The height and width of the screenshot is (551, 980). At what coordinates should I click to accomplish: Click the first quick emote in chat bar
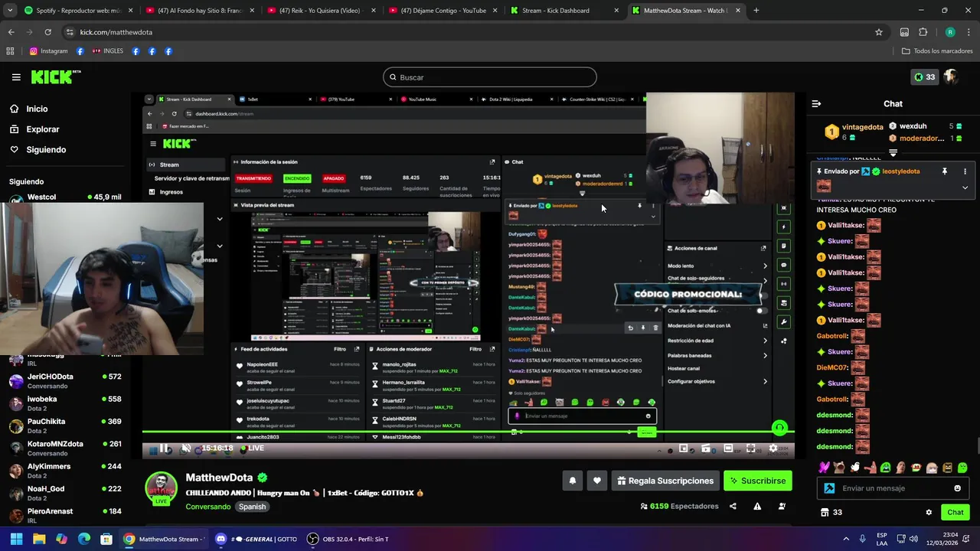tap(824, 468)
